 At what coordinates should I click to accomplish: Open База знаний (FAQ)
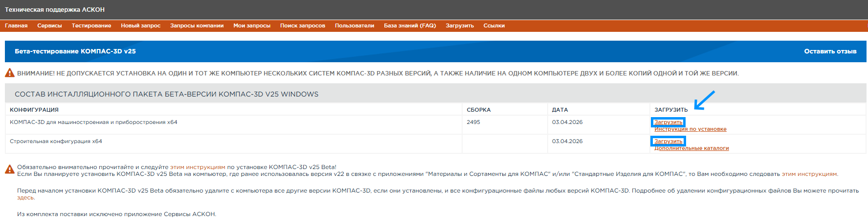[410, 25]
